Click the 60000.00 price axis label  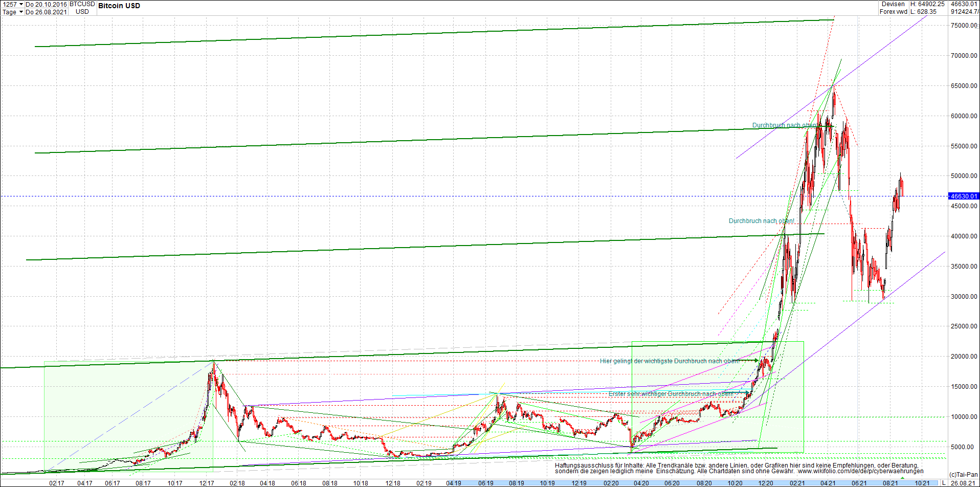click(x=964, y=116)
